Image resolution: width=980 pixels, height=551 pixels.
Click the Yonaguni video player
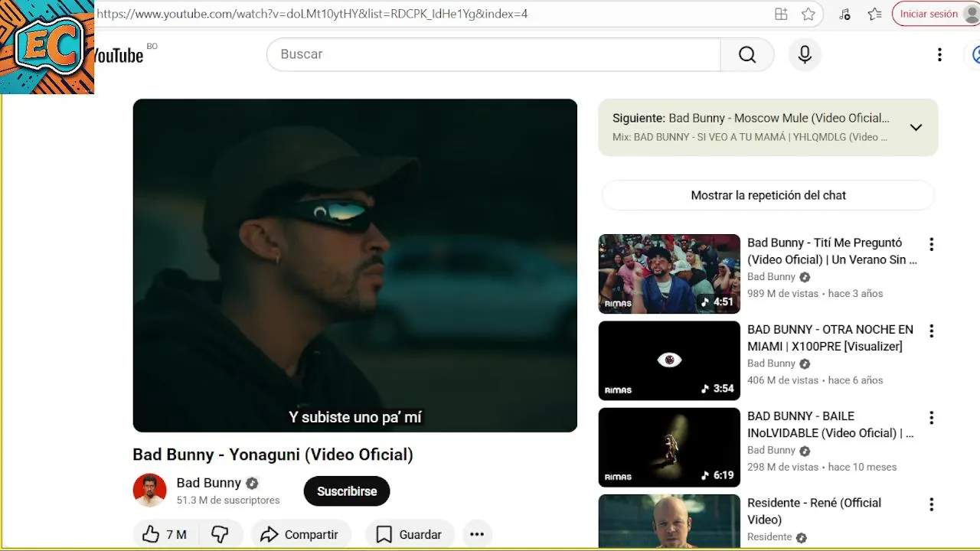coord(354,265)
